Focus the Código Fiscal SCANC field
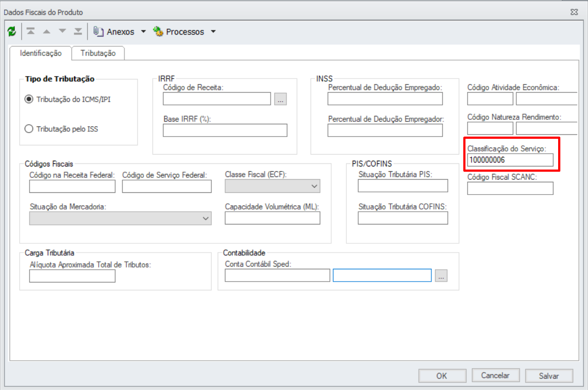The image size is (588, 390). coord(510,188)
